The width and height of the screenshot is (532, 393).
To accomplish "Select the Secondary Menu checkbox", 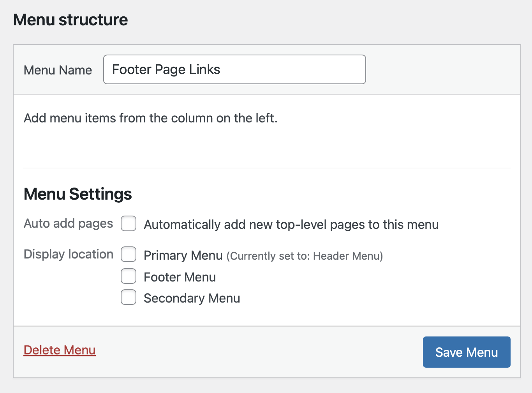I will (x=129, y=297).
